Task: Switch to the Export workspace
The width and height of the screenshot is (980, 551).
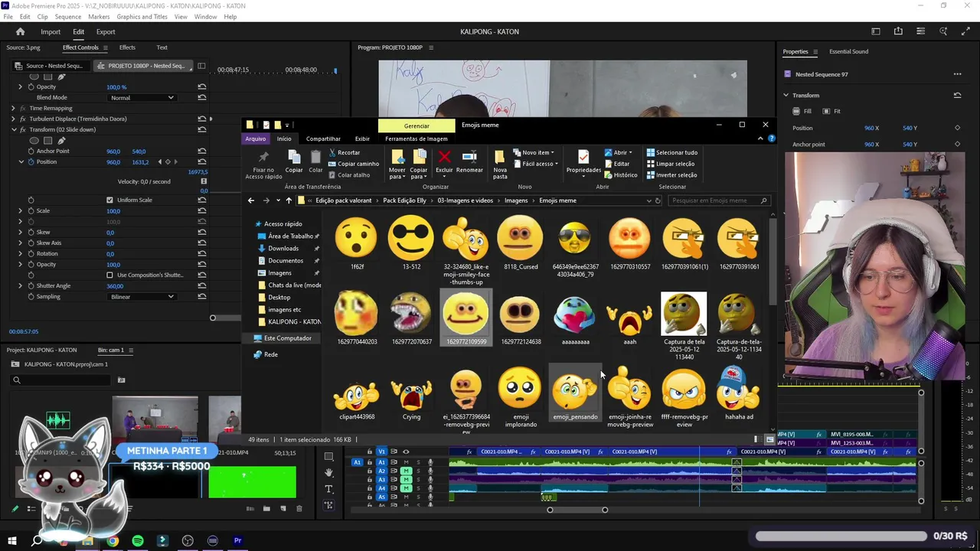Action: (106, 31)
